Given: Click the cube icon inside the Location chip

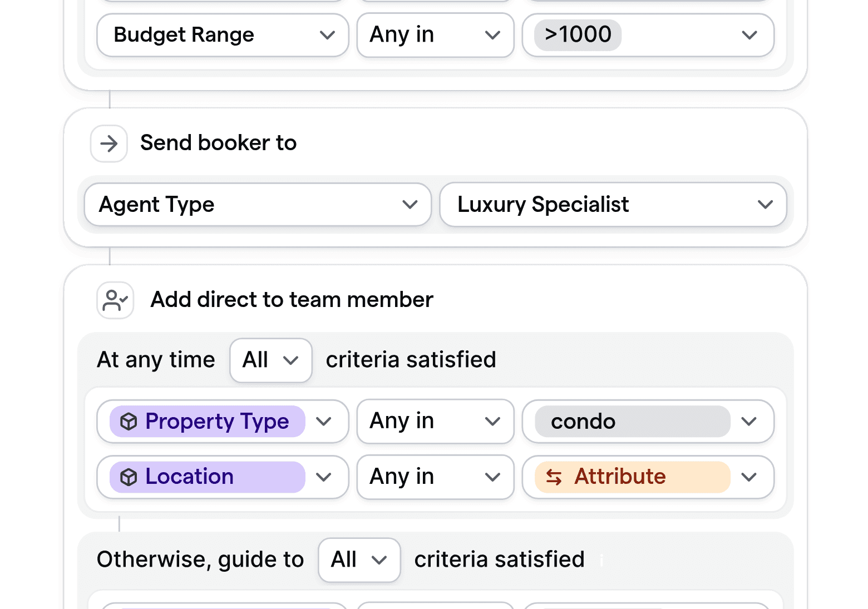Looking at the screenshot, I should click(x=129, y=477).
